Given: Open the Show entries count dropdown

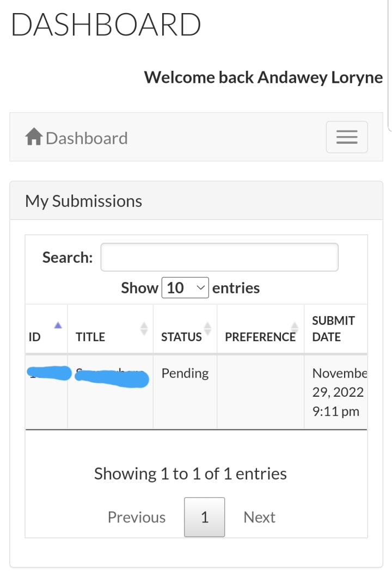Looking at the screenshot, I should pos(185,287).
